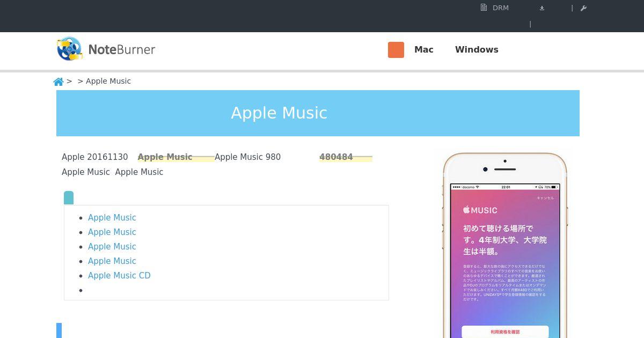Click the 利用資格を確認 button in phone image
The height and width of the screenshot is (338, 644).
(x=505, y=332)
